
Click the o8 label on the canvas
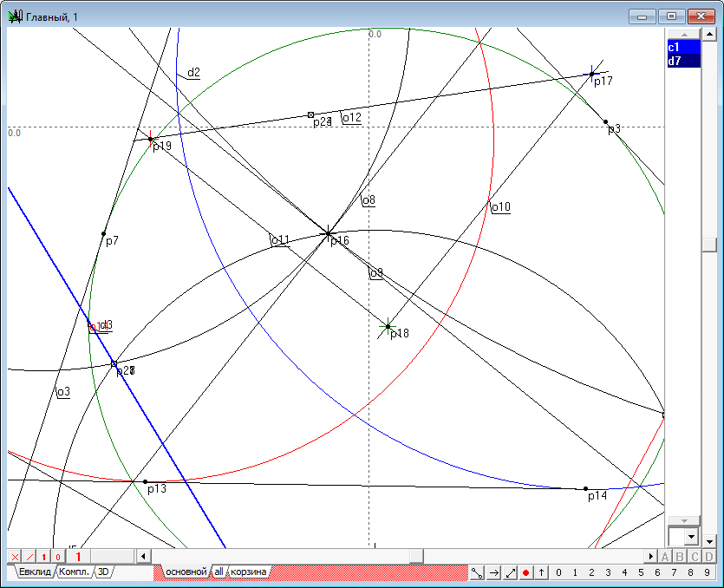369,200
